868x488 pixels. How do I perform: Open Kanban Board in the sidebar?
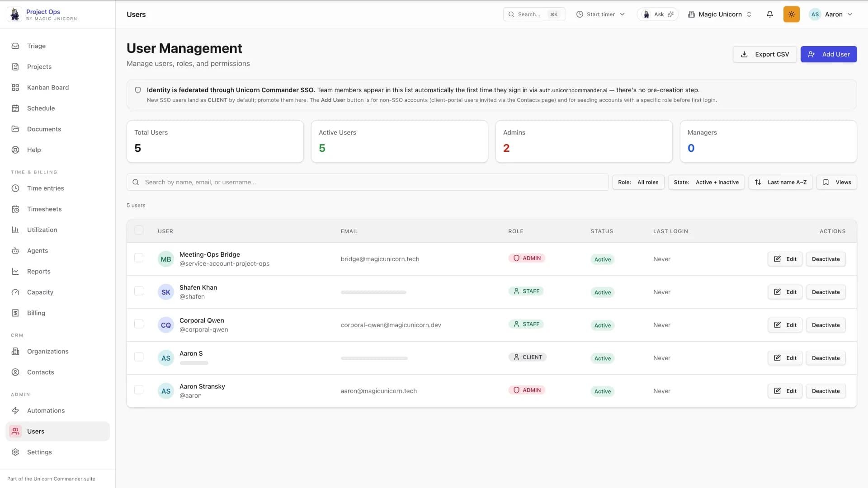57,88
